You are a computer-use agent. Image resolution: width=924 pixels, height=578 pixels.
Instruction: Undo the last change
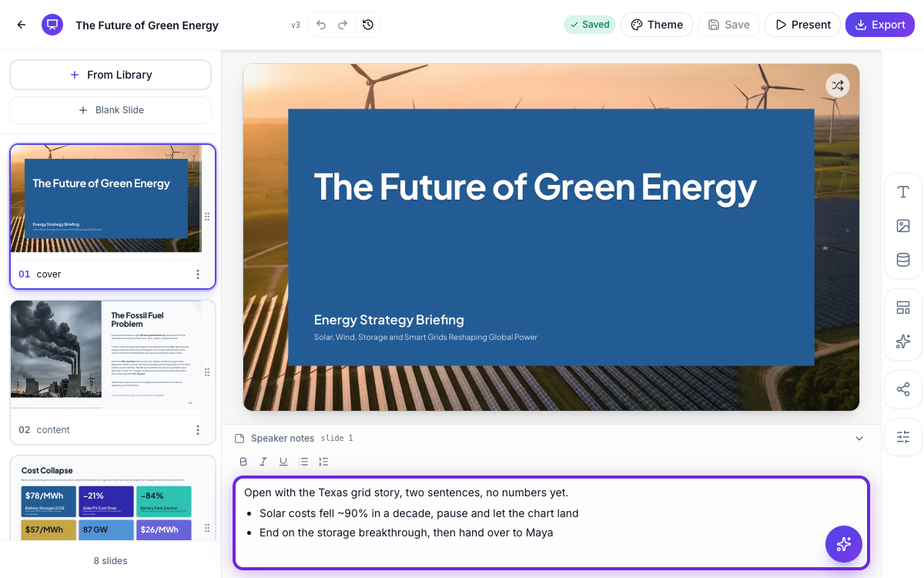[x=321, y=25]
